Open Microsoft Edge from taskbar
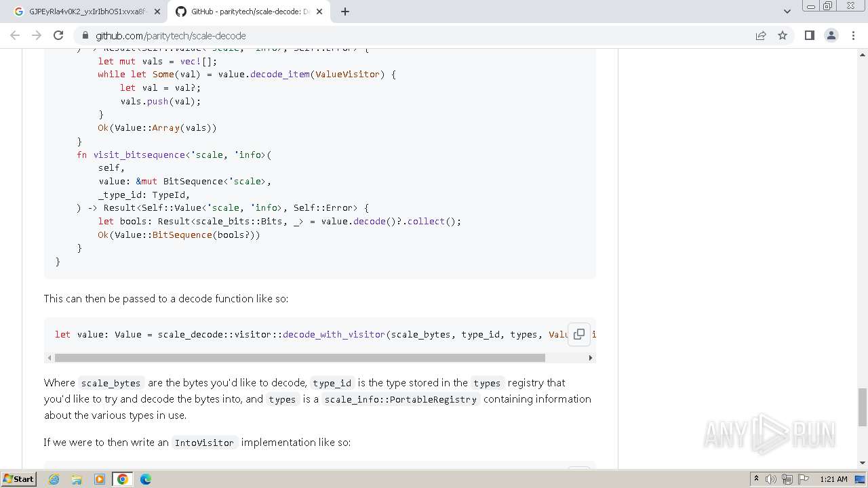The height and width of the screenshot is (488, 868). (146, 479)
